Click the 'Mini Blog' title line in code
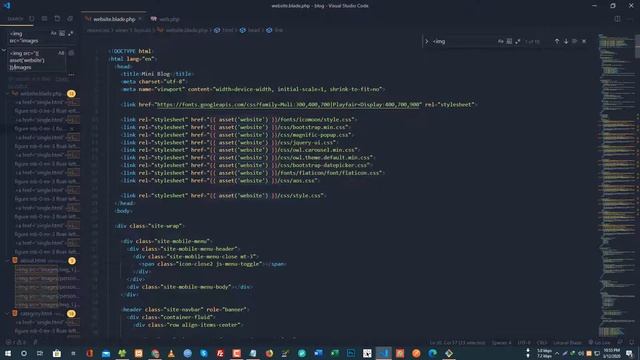Screen dimensions: 640x360 click(x=157, y=74)
